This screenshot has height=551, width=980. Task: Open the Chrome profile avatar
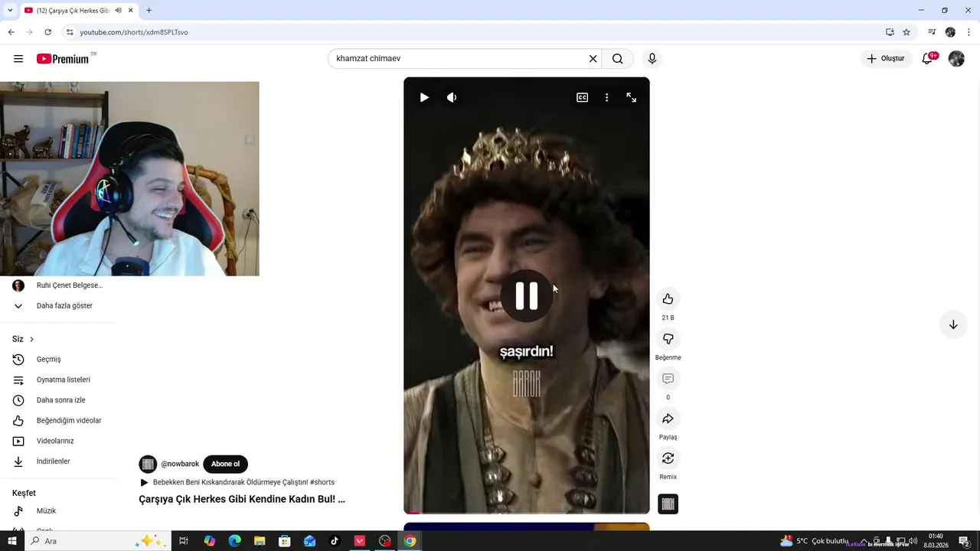[x=950, y=32]
